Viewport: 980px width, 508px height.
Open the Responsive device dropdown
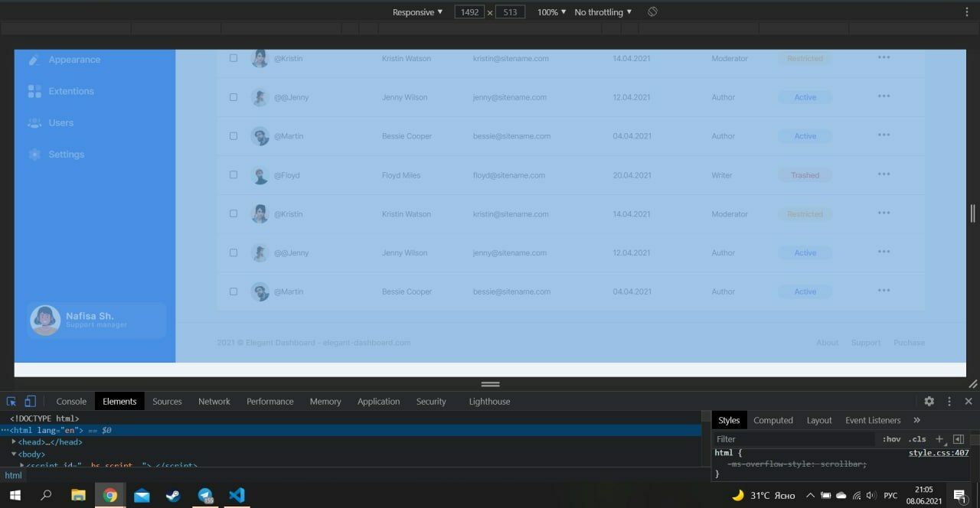click(417, 12)
